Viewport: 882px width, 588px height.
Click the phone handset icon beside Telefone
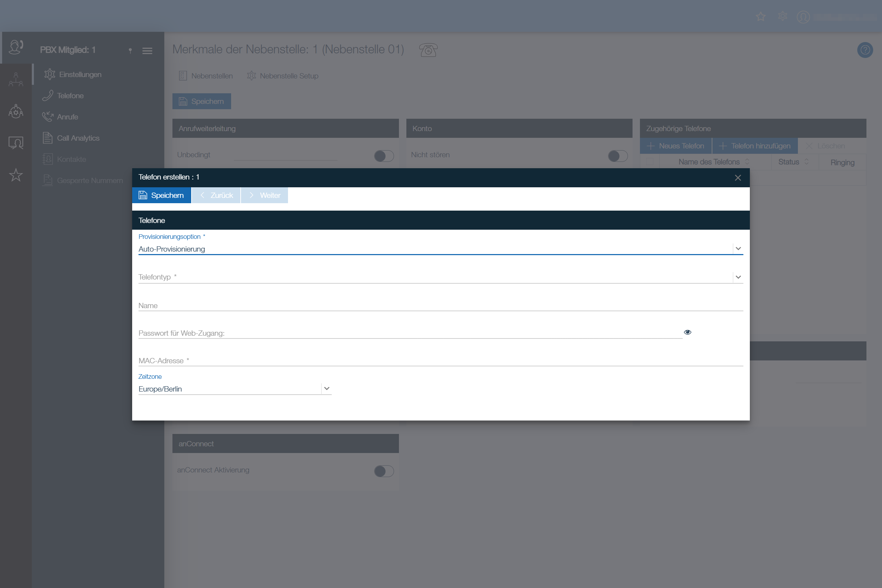(48, 96)
